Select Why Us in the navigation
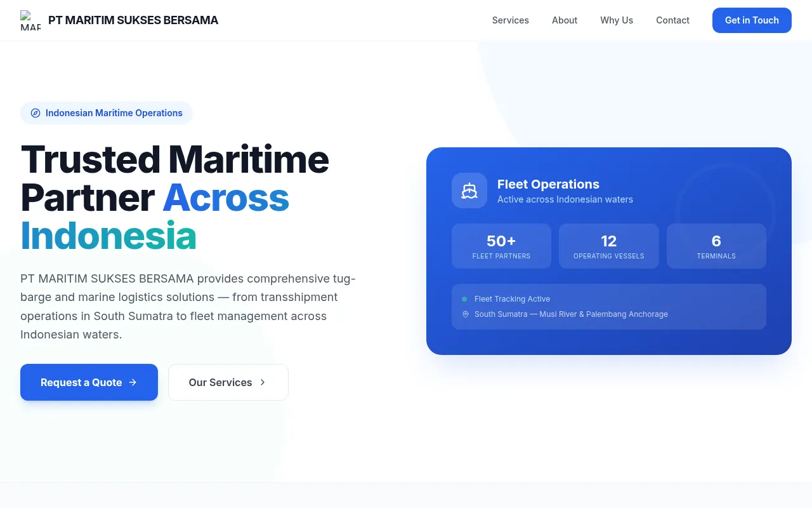 pyautogui.click(x=617, y=20)
